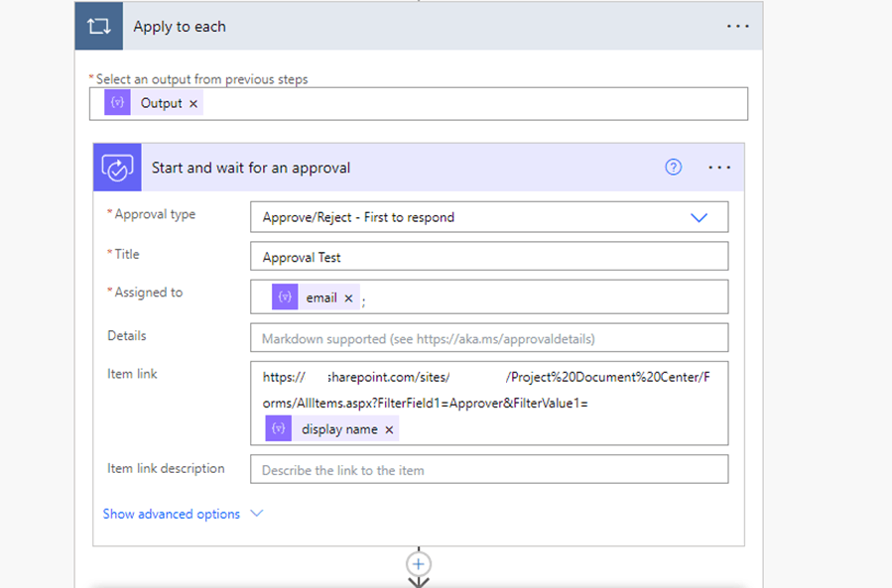The height and width of the screenshot is (588, 892).
Task: Expand the Approval type dropdown
Action: (489, 217)
